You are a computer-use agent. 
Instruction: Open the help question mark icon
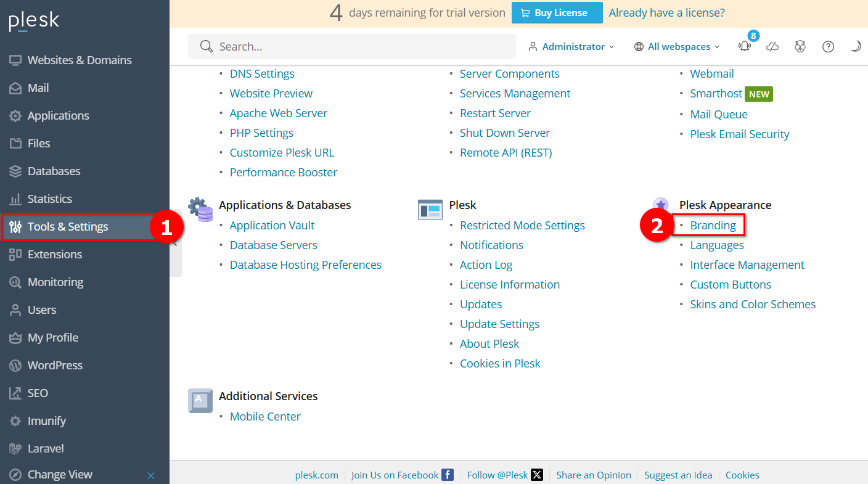[829, 47]
